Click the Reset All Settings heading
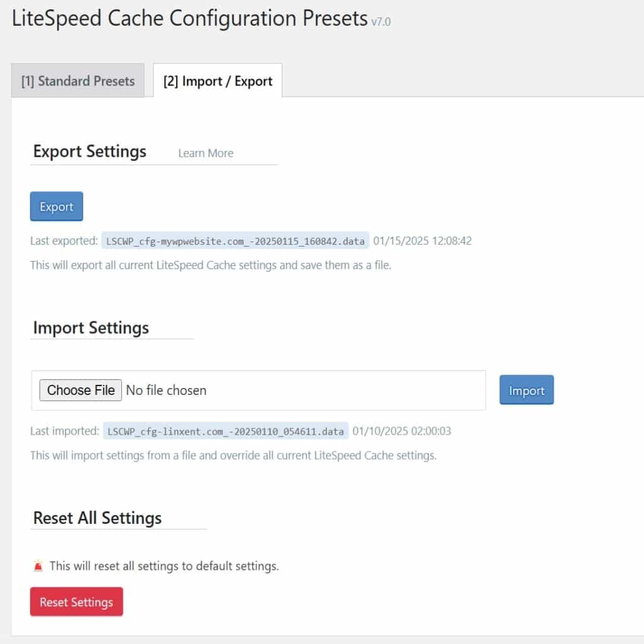Viewport: 644px width, 644px height. coord(97,518)
